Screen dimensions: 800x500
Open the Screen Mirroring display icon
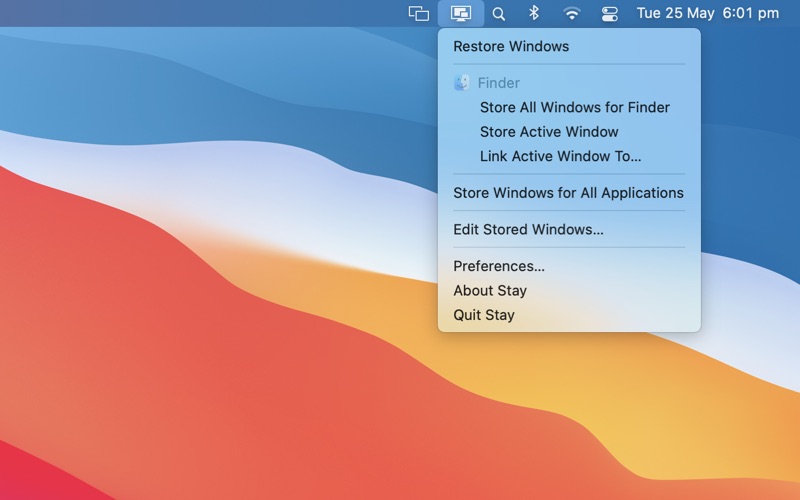(x=419, y=13)
